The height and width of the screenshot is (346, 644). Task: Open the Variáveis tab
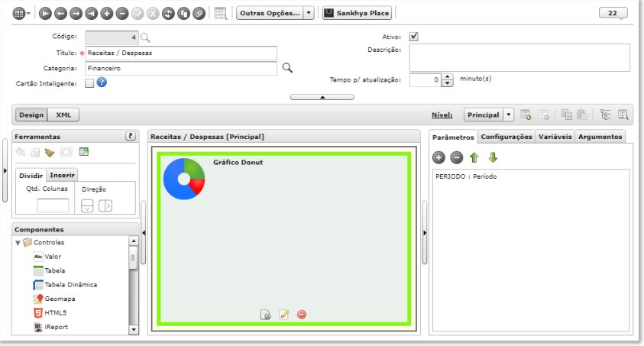tap(555, 137)
